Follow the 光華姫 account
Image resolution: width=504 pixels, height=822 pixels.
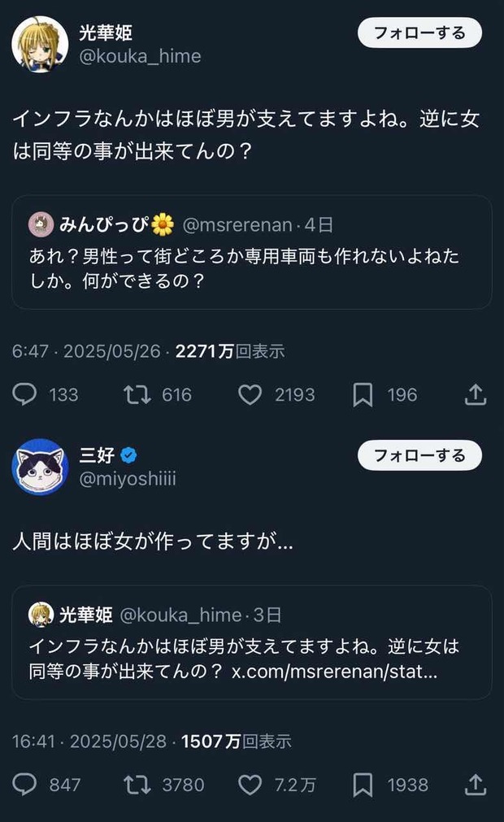coord(419,33)
